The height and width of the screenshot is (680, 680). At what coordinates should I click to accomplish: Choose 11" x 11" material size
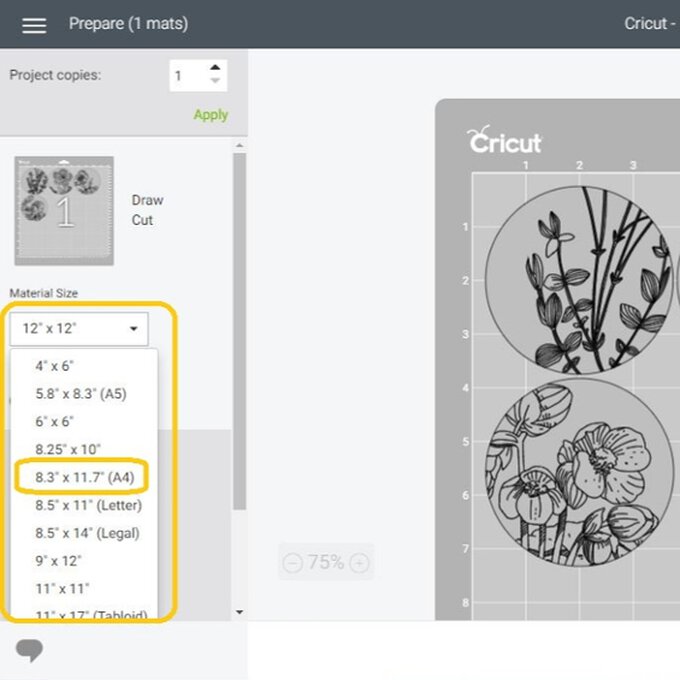pyautogui.click(x=62, y=589)
